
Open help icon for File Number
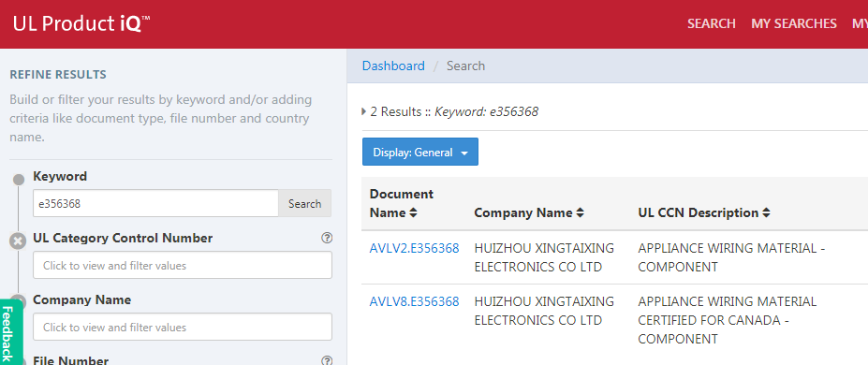[327, 360]
